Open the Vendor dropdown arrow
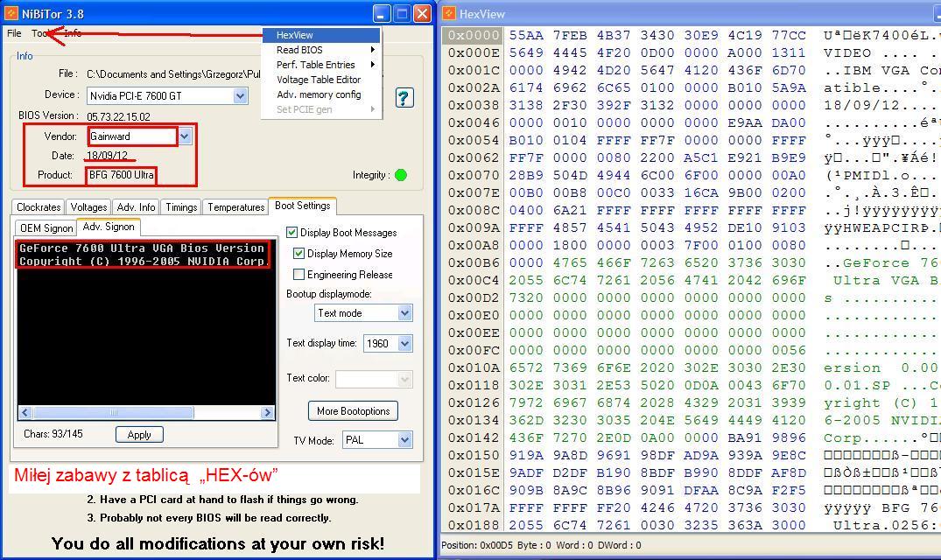 (x=184, y=136)
